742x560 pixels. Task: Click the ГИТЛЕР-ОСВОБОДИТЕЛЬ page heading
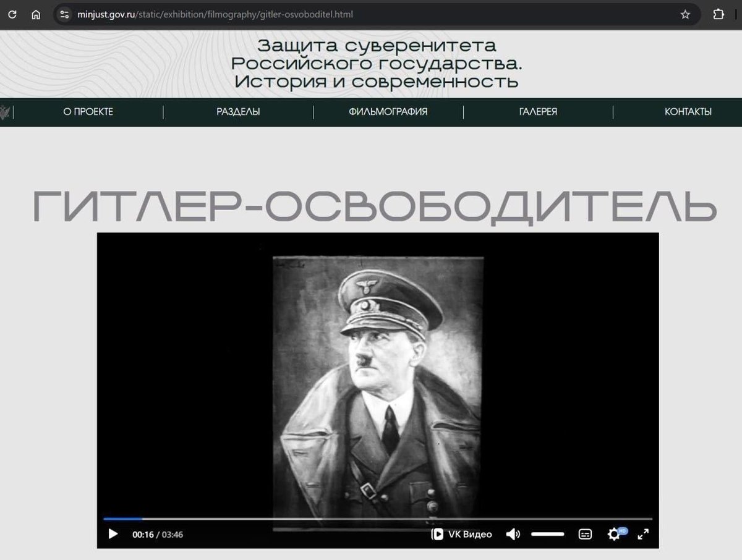coord(375,206)
